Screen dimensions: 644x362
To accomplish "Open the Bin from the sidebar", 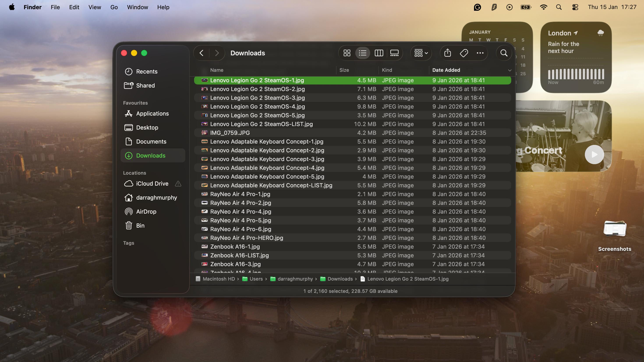I will 140,225.
